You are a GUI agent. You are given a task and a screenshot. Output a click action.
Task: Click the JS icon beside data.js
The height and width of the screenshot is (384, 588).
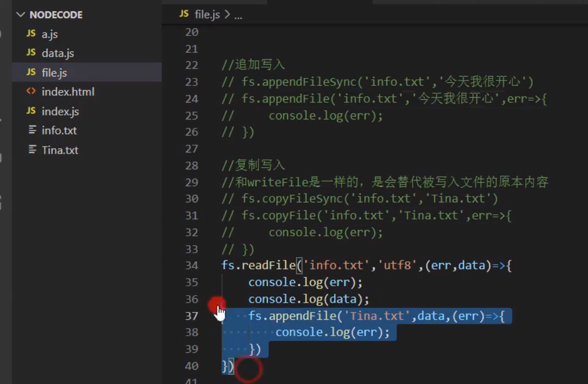(x=31, y=52)
